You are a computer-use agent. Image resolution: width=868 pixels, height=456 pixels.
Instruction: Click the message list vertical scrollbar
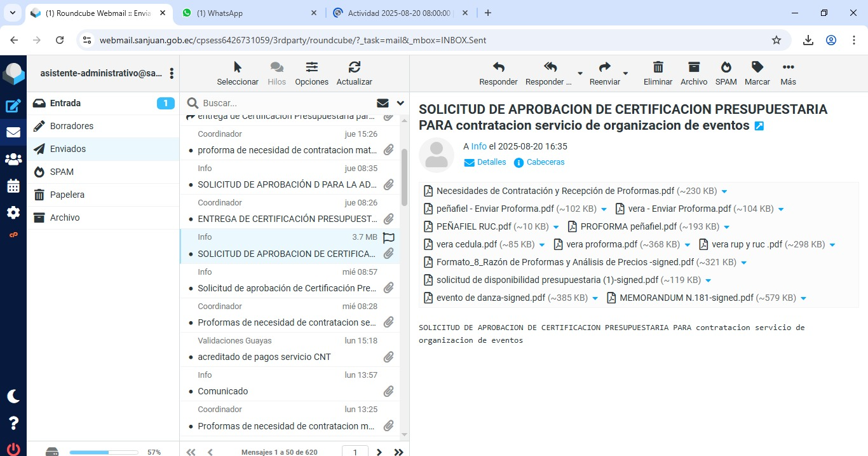pyautogui.click(x=405, y=178)
